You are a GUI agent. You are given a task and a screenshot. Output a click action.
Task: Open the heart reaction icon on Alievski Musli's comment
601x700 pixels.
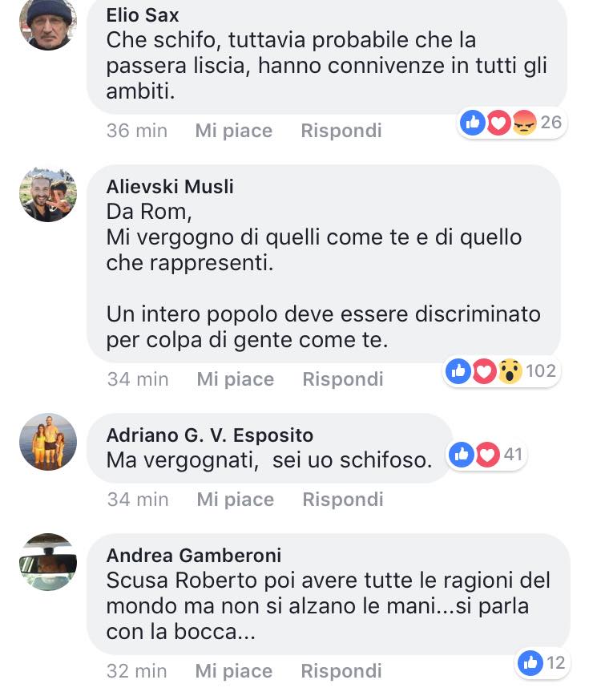tap(484, 371)
